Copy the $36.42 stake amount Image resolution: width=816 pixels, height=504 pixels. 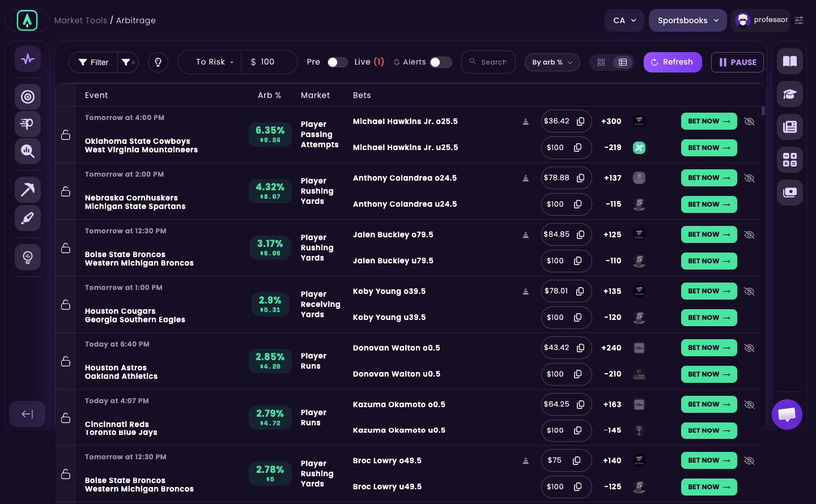(581, 121)
